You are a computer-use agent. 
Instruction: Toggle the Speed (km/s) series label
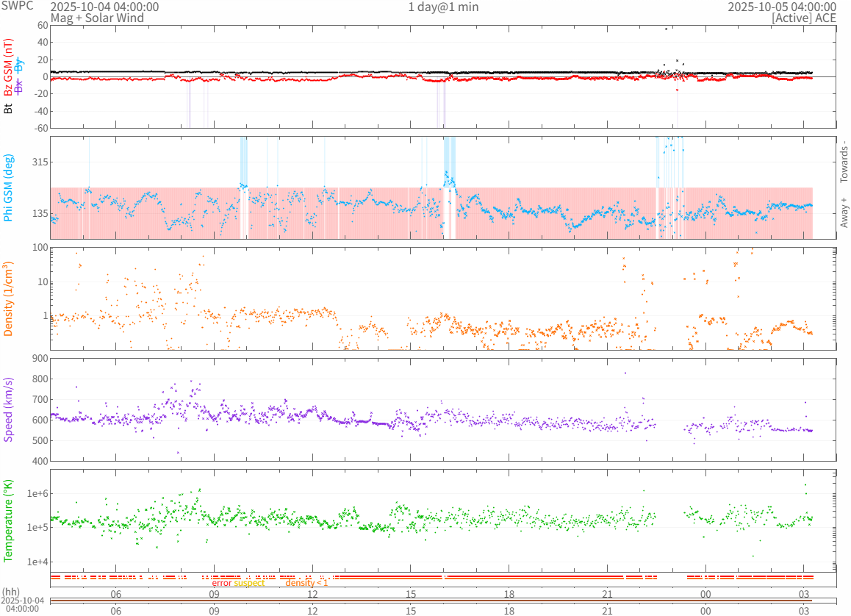pos(9,409)
